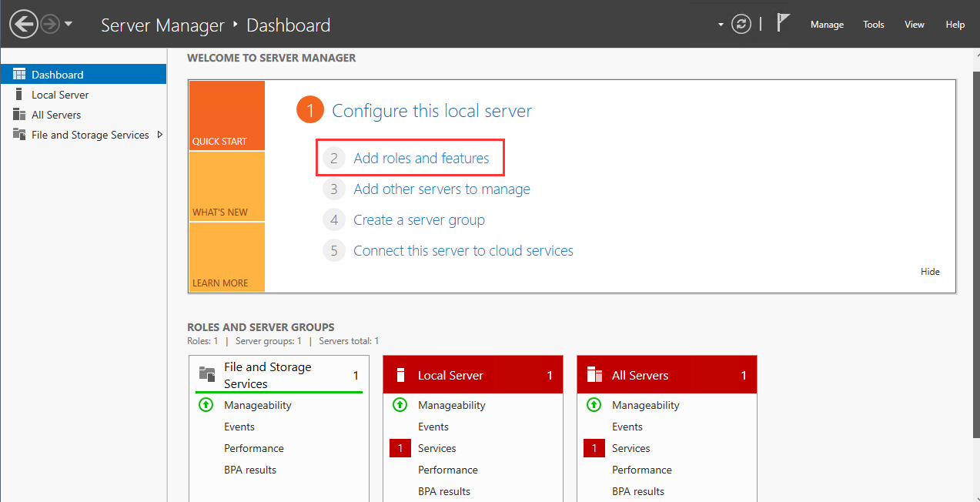This screenshot has height=502, width=980.
Task: Click Events in Local Server tile
Action: click(433, 427)
